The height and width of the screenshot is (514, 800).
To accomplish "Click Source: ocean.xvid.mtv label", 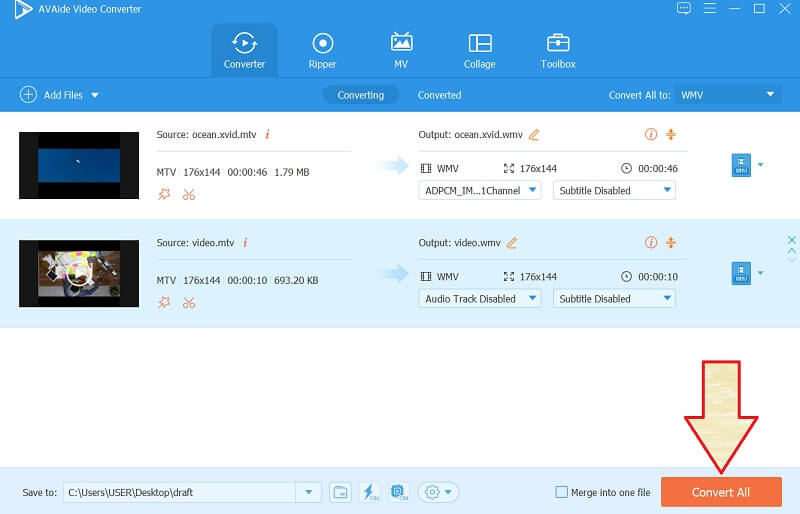I will coord(206,135).
